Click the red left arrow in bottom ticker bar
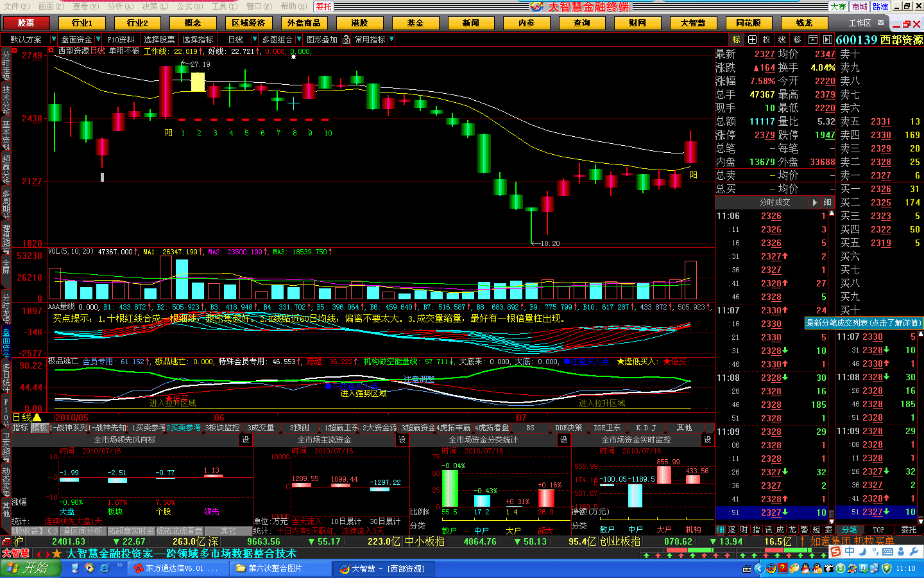Viewport: 924px width, 578px height. click(x=39, y=554)
